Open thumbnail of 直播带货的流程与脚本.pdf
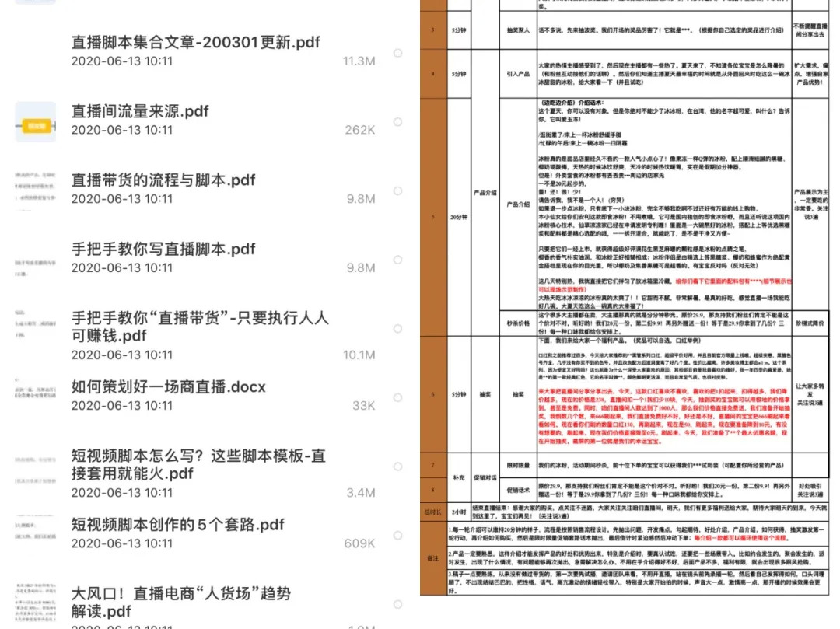840x629 pixels. pyautogui.click(x=35, y=191)
